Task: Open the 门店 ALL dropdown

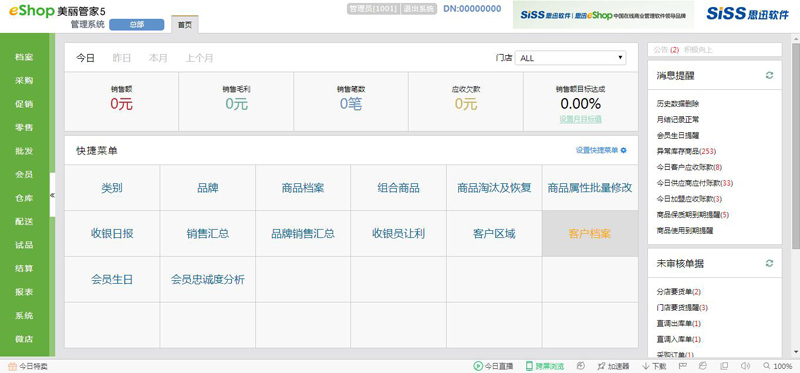Action: coord(570,58)
